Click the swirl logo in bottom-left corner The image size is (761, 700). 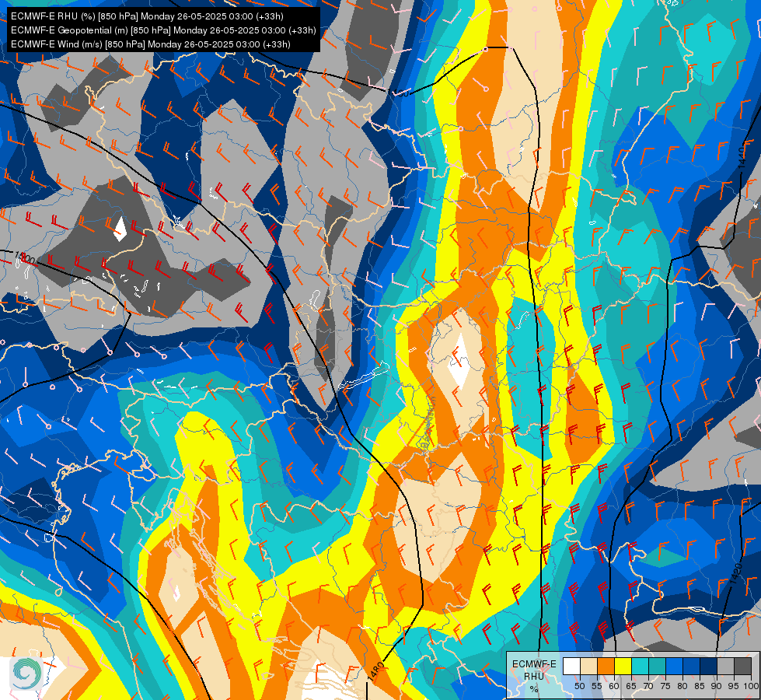coord(26,673)
